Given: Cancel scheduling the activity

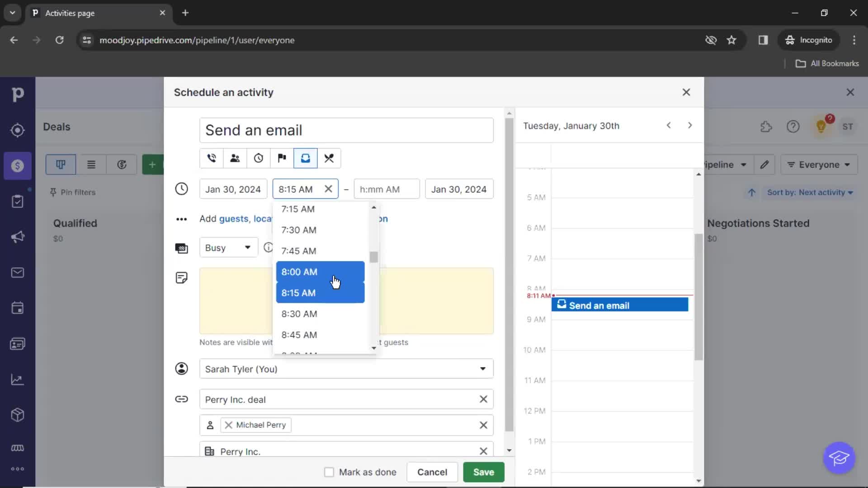Looking at the screenshot, I should point(432,472).
